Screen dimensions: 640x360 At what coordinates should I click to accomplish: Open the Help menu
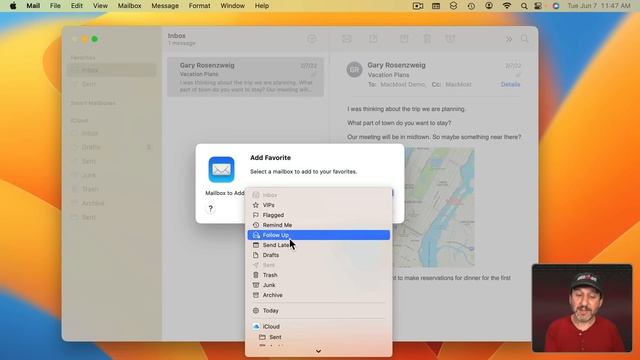[x=262, y=6]
